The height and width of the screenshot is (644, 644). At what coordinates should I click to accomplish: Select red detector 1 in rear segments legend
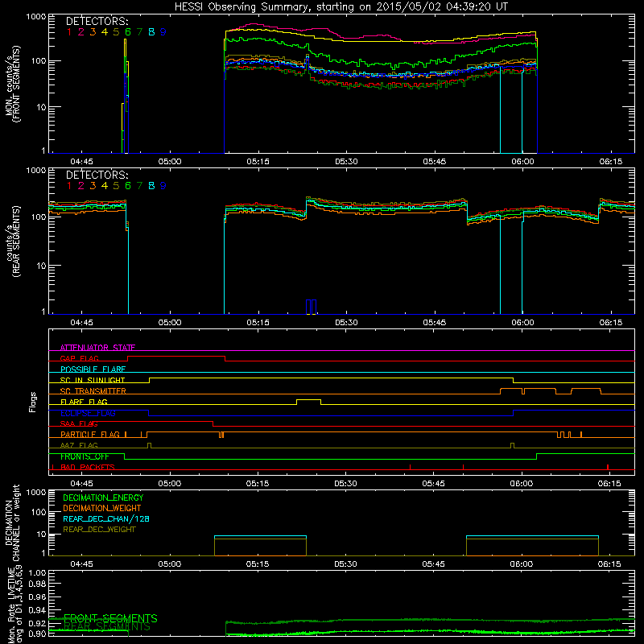69,186
